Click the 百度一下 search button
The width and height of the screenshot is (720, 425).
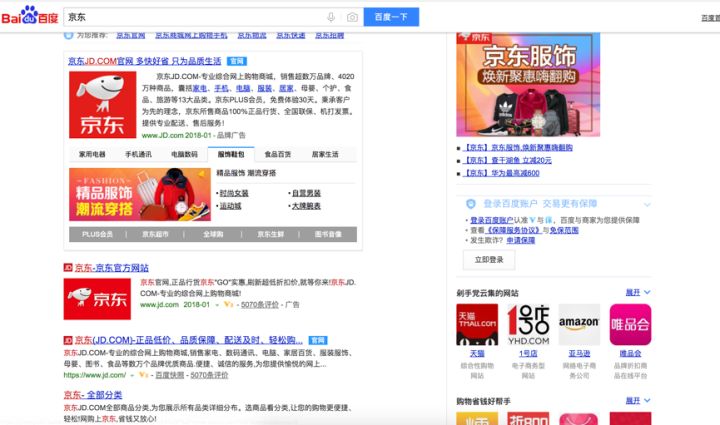tap(391, 17)
